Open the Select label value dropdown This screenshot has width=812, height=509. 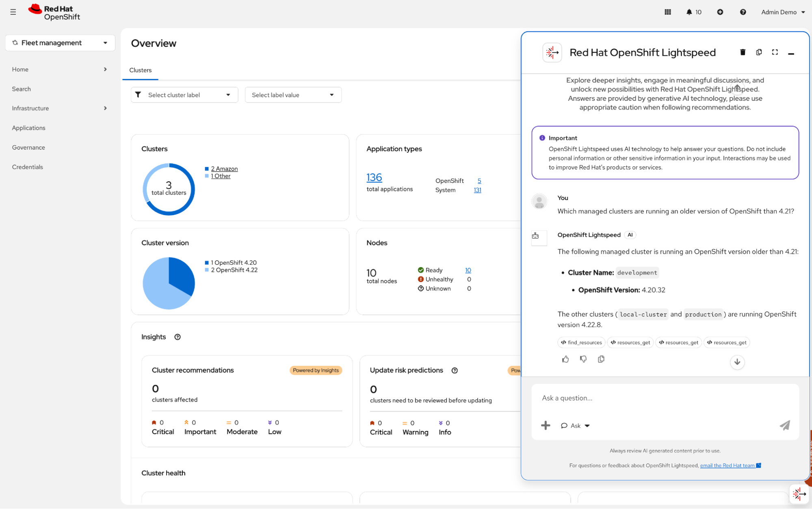293,95
